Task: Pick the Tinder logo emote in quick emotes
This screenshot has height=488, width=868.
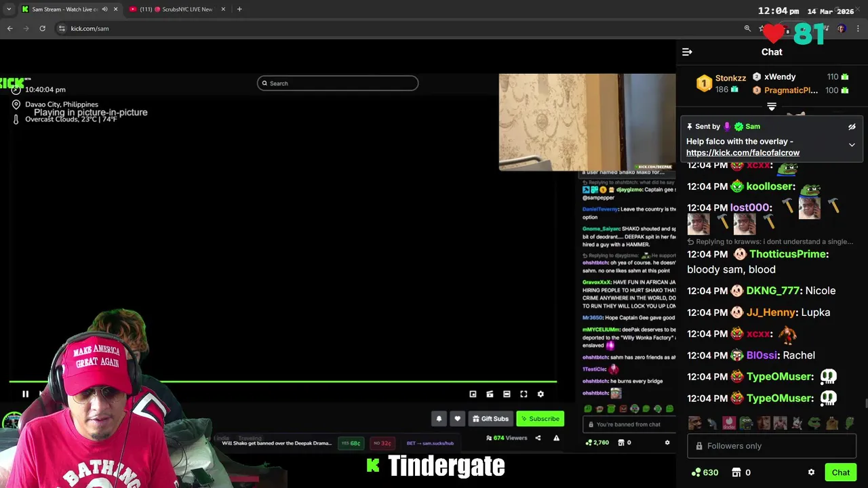Action: tap(729, 424)
